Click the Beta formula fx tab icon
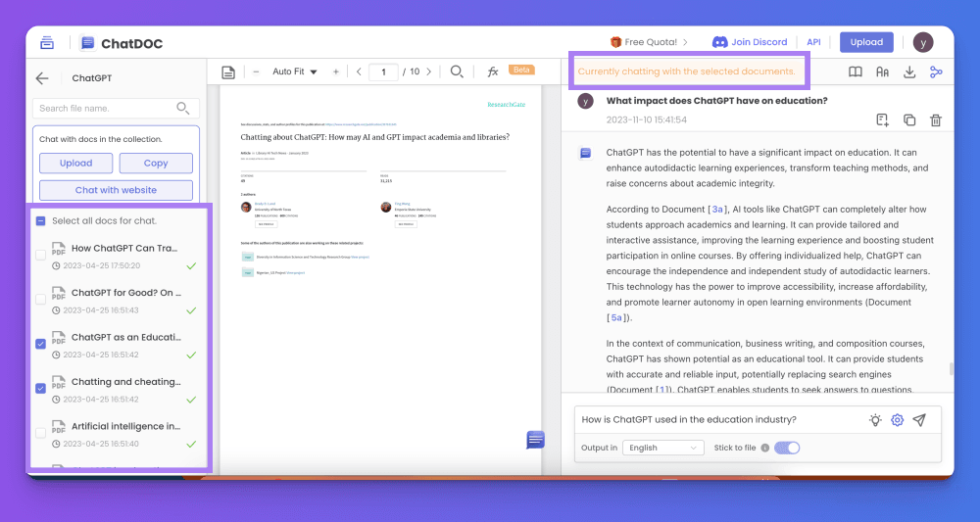The height and width of the screenshot is (522, 980). tap(493, 71)
